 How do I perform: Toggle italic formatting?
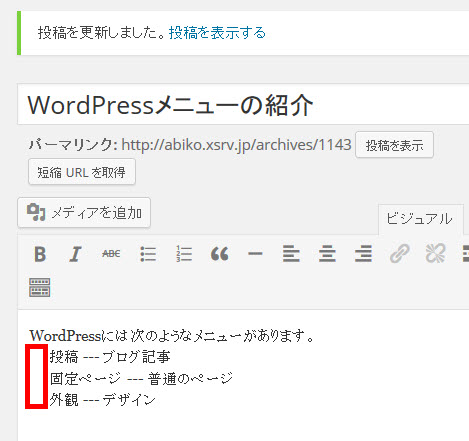coord(76,254)
